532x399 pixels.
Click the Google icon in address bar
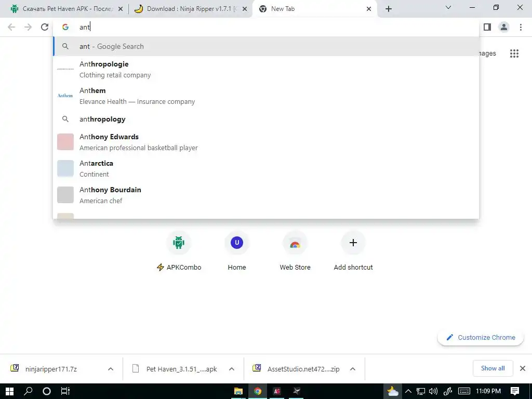click(x=65, y=27)
